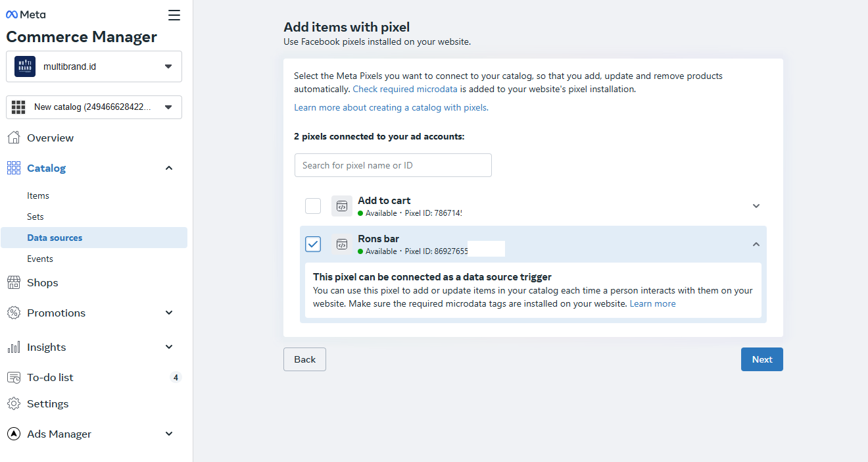The height and width of the screenshot is (462, 868).
Task: Open Overview in the sidebar
Action: coord(50,138)
